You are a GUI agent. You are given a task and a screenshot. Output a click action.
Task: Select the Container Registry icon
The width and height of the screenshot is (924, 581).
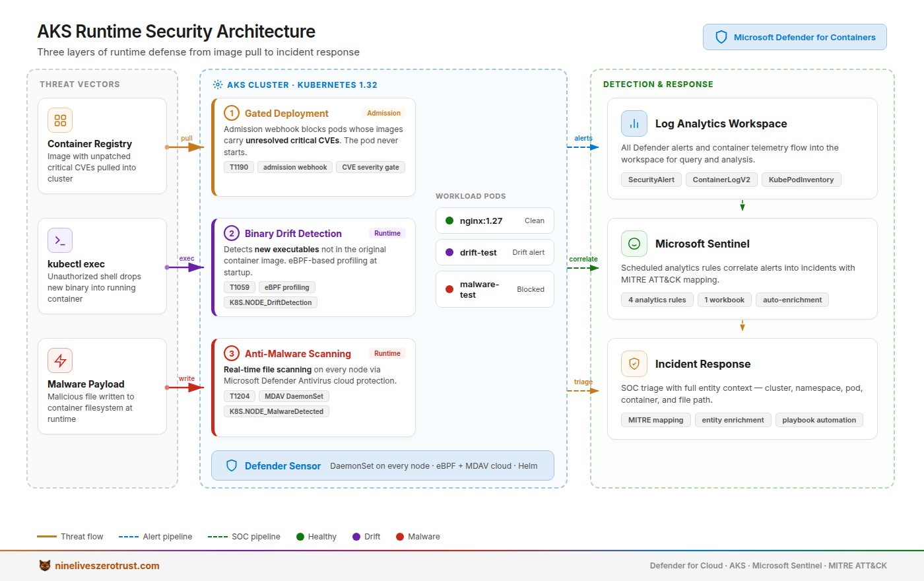pos(60,120)
